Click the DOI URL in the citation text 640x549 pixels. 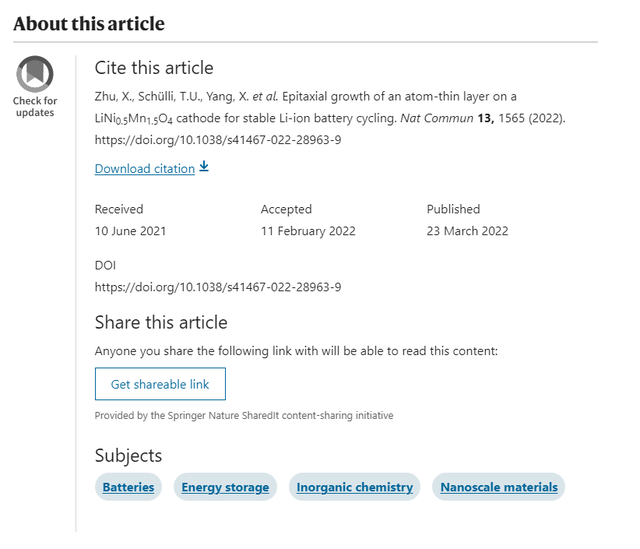pos(218,140)
